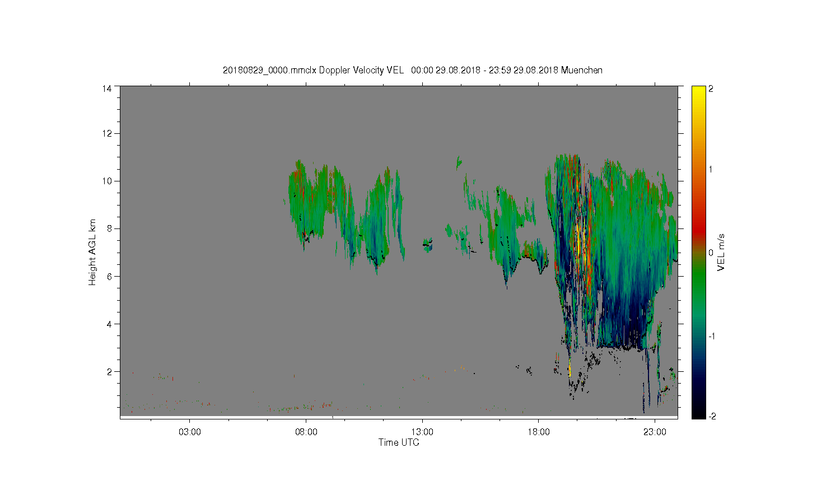Click the colorbar tick label 0
This screenshot has height=504, width=840.
pyautogui.click(x=711, y=253)
